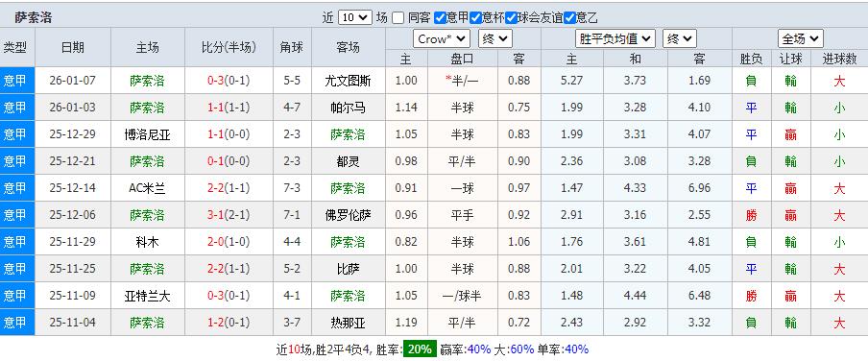Viewport: 868px width, 361px height.
Task: Click odds 5.27 in 尤文图斯 row
Action: tap(572, 81)
